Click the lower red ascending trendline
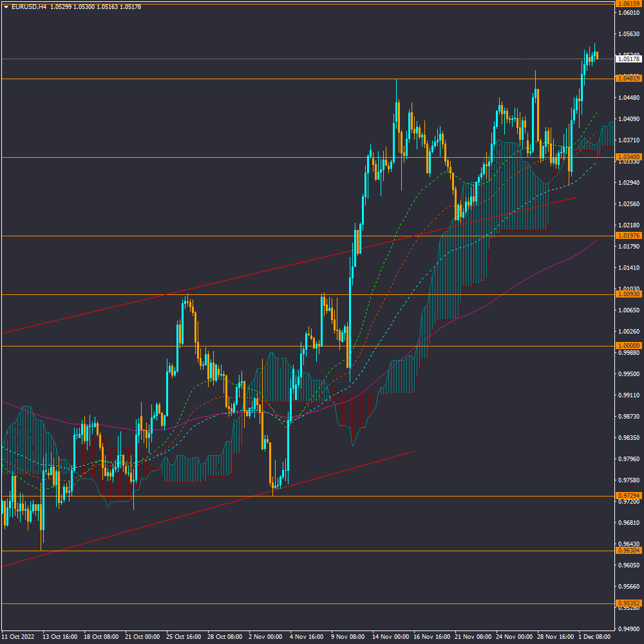Viewport: 644px width, 644px height. pyautogui.click(x=193, y=513)
